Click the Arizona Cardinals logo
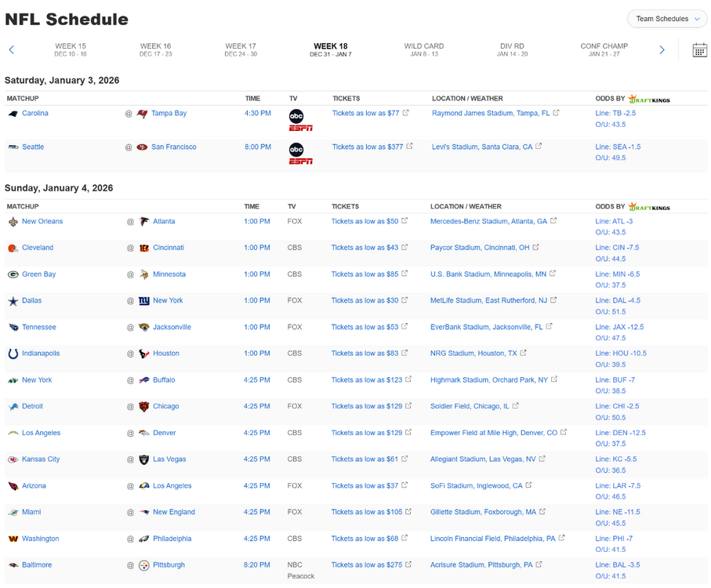The image size is (711, 588). pos(13,486)
